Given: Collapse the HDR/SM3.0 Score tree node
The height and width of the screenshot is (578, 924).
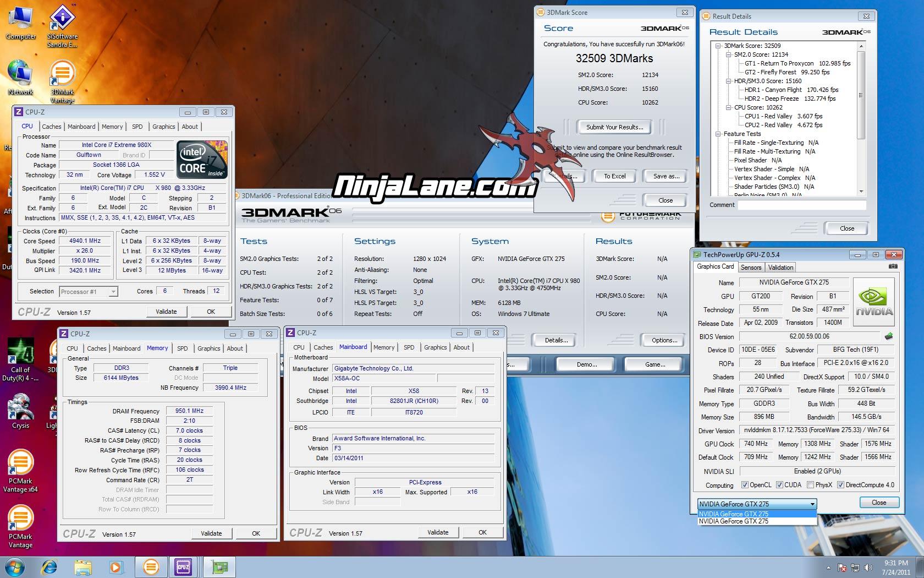Looking at the screenshot, I should coord(729,81).
